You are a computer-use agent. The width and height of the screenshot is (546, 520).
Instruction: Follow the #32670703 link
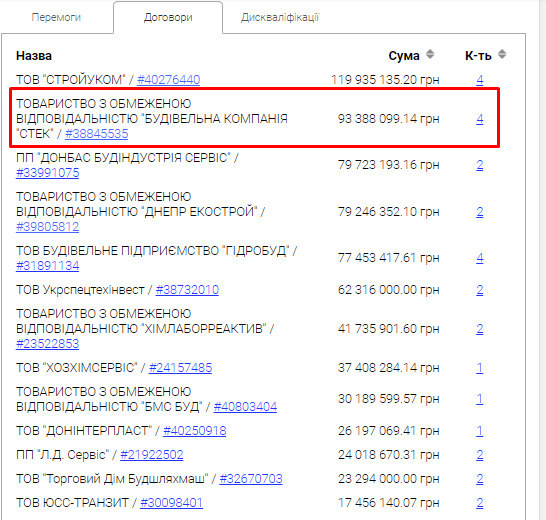click(251, 479)
